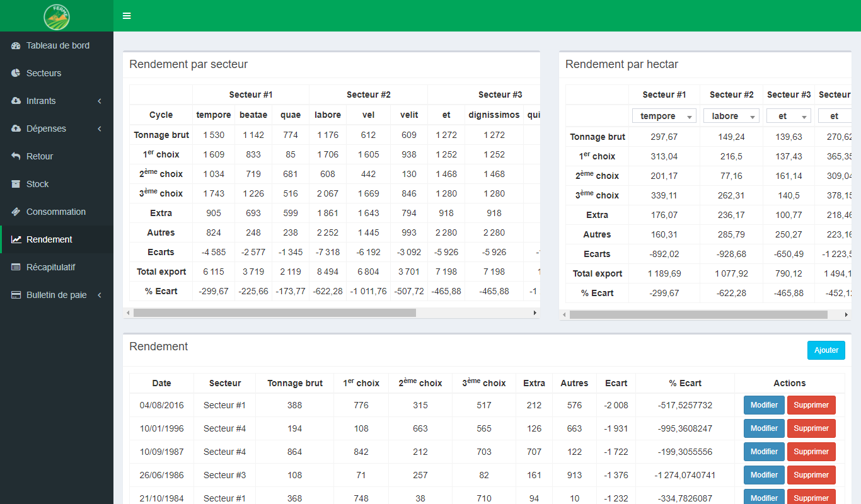Click Modifier for the 04/08/2016 row
The height and width of the screenshot is (504, 861).
pyautogui.click(x=764, y=405)
